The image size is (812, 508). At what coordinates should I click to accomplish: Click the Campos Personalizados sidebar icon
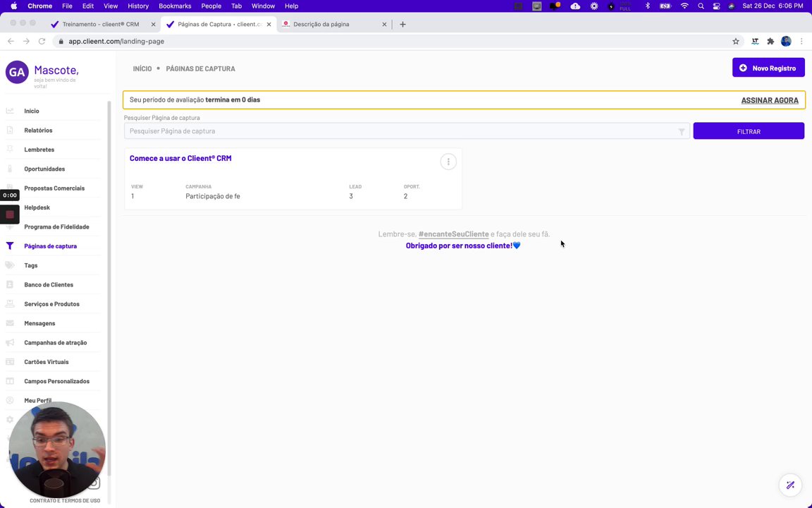click(x=10, y=381)
